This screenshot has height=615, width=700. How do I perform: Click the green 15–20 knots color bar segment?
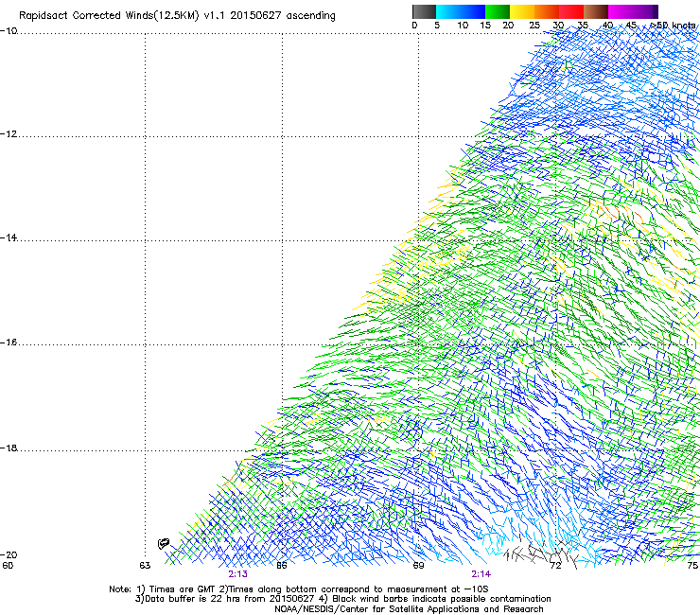(x=498, y=11)
